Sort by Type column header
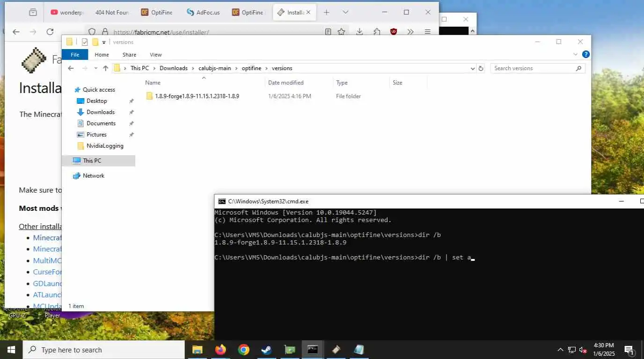644x359 pixels. point(342,83)
